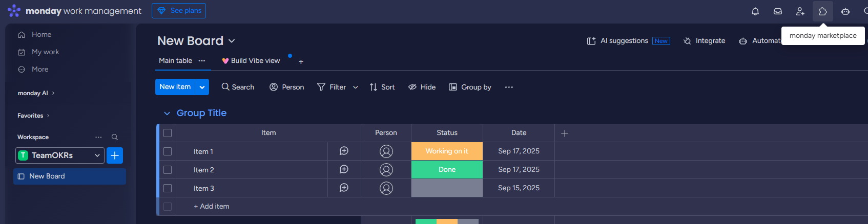Check the Item 2 checkbox
The image size is (868, 224).
(168, 170)
